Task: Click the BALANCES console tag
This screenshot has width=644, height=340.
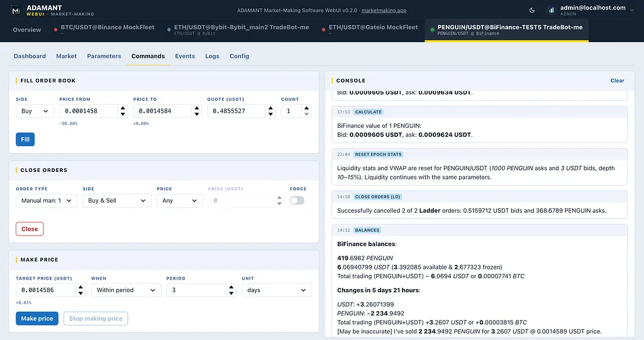Action: tap(367, 230)
